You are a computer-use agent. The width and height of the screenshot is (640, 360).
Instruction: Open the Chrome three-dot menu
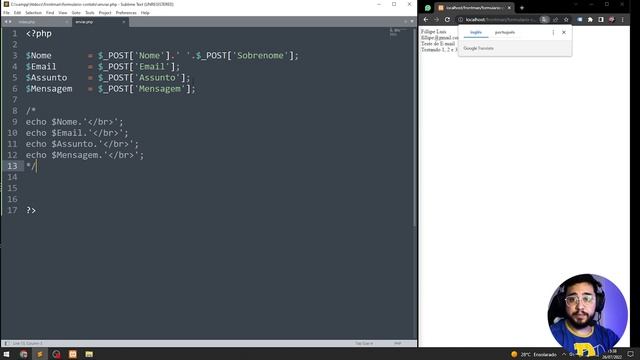tap(622, 20)
